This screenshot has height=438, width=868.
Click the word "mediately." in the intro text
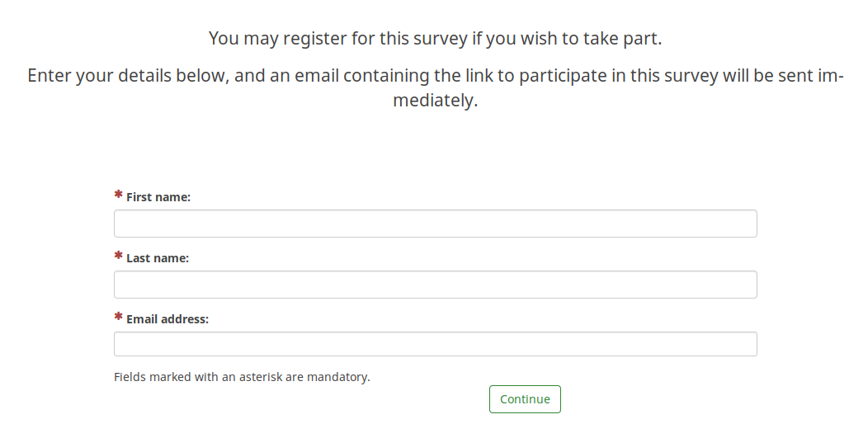pyautogui.click(x=435, y=102)
